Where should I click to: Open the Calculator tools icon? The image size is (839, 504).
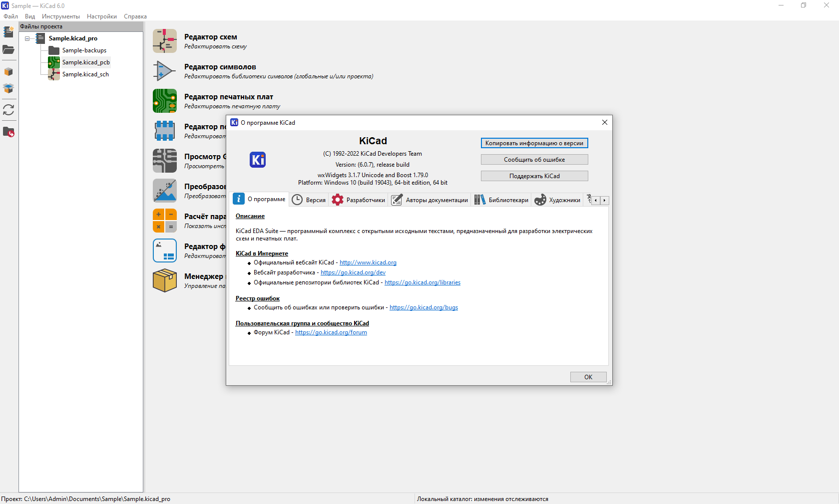[165, 221]
